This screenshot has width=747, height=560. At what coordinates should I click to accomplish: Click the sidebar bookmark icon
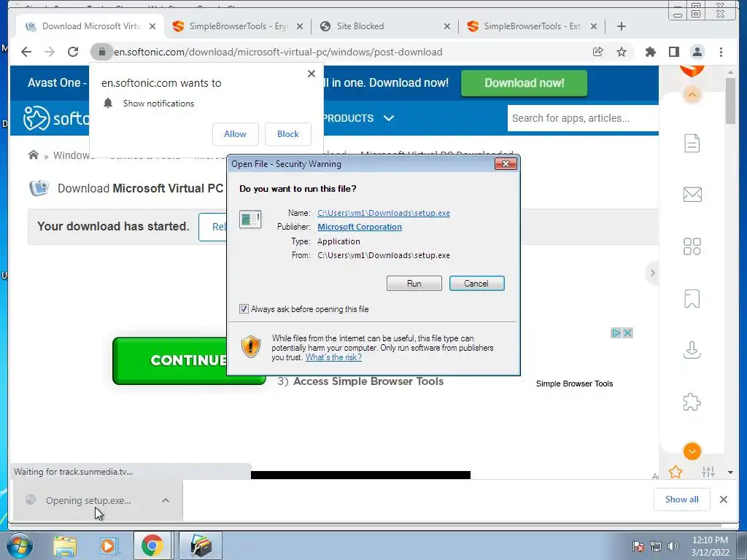(x=692, y=298)
